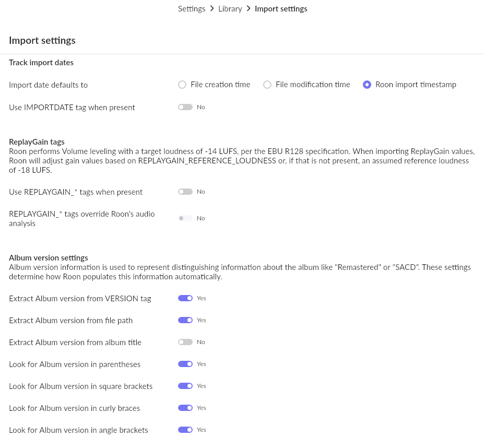484x448 pixels.
Task: Go to Library in the breadcrumb
Action: point(230,9)
